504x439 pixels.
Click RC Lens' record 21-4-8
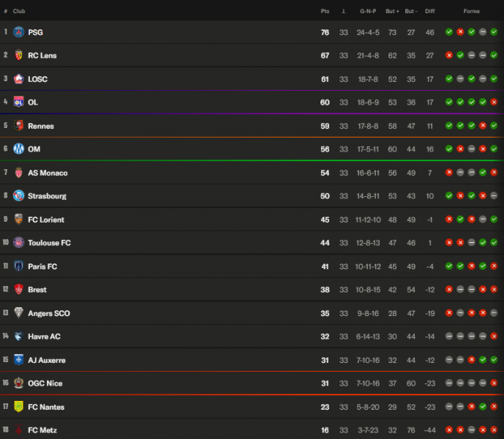368,56
